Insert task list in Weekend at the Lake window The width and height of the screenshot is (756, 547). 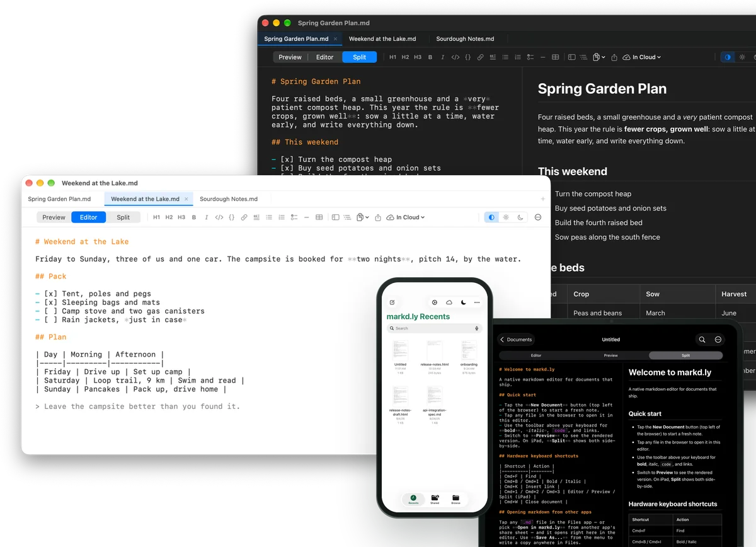[x=294, y=217]
